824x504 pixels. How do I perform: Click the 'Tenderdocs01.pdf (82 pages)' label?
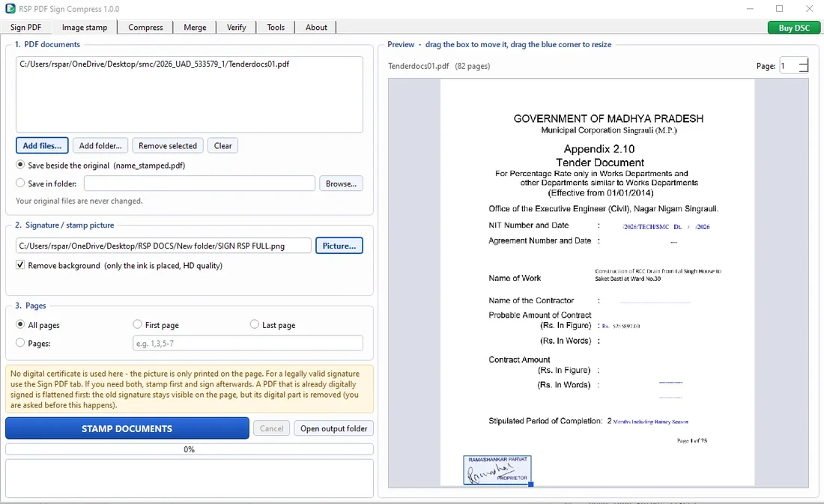439,66
